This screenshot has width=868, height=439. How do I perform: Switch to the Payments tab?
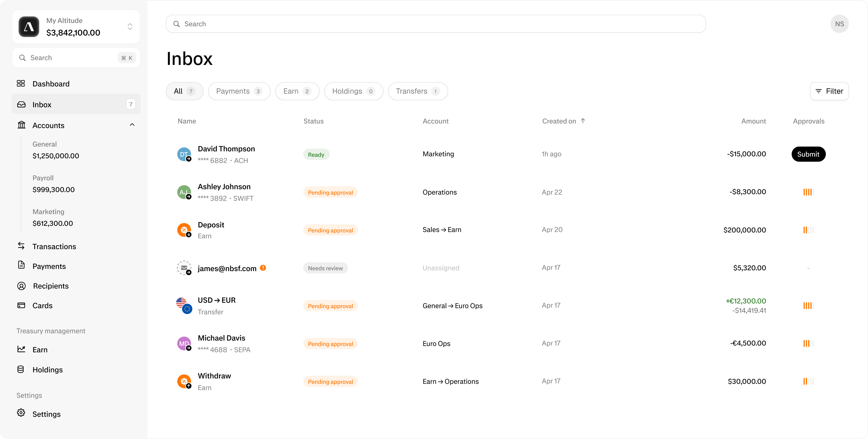239,91
